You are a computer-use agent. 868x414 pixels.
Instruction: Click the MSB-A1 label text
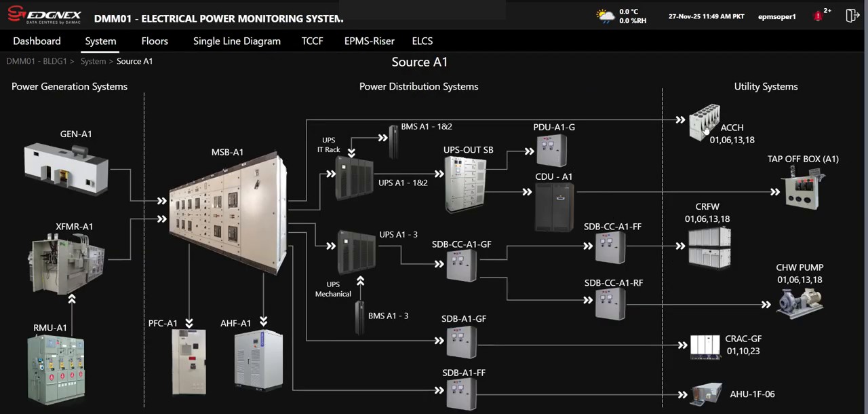click(227, 152)
